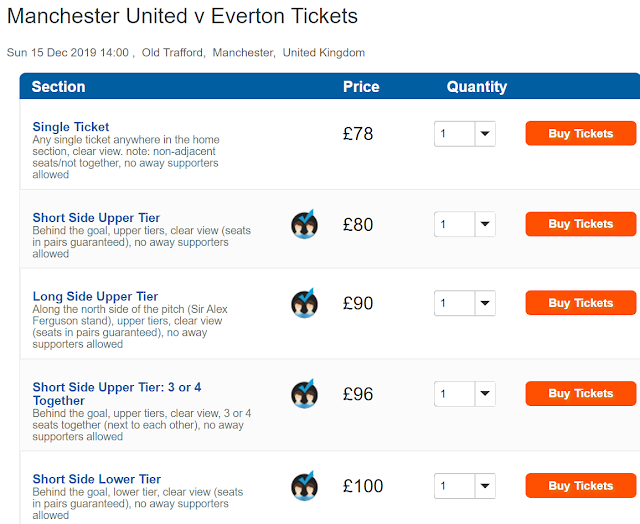Click paired-seats icon beside Long Side Upper Tier
Image resolution: width=640 pixels, height=524 pixels.
point(304,303)
